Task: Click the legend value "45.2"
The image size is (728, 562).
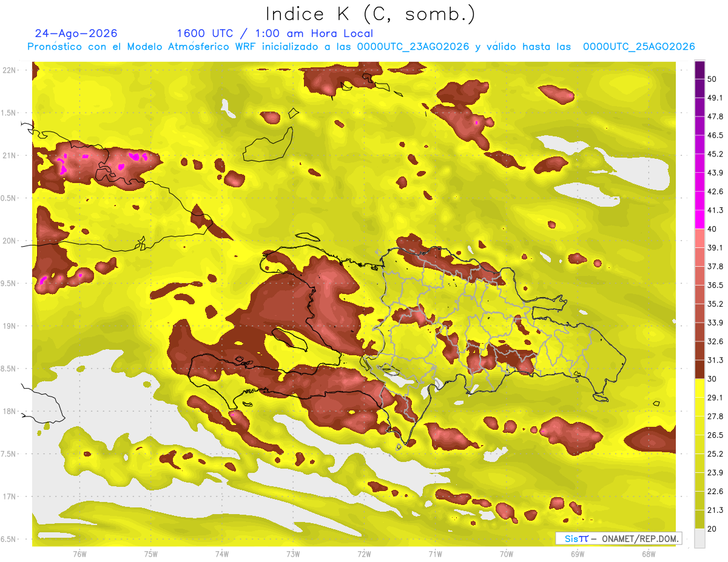Action: 715,155
